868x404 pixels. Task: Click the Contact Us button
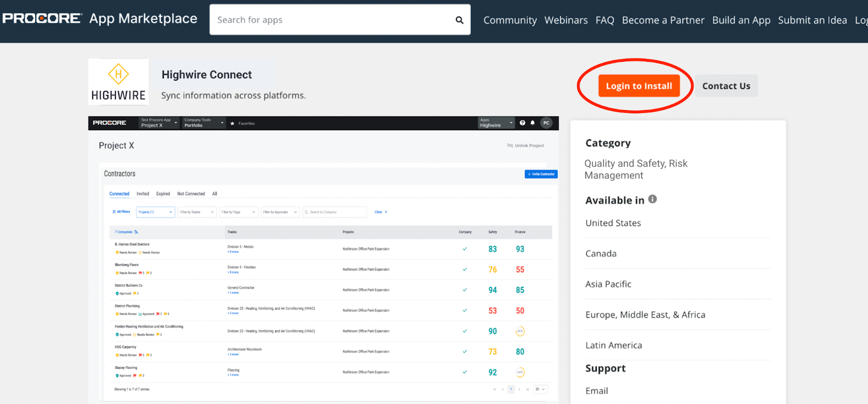coord(726,86)
